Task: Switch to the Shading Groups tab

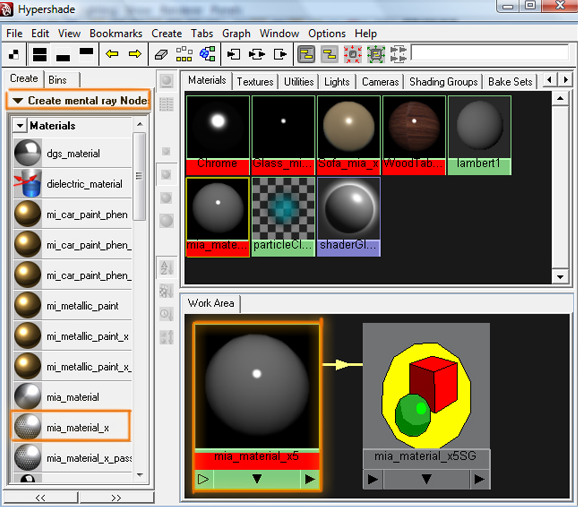Action: pyautogui.click(x=443, y=81)
